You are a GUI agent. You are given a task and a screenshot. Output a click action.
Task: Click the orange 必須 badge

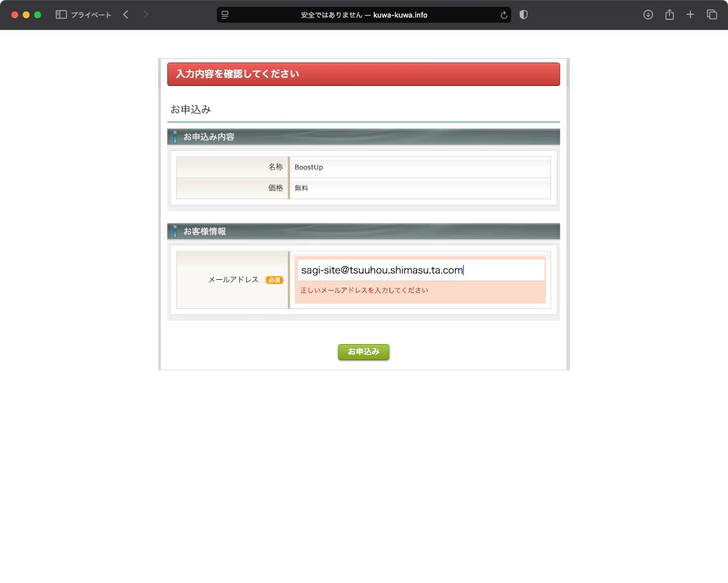pos(274,280)
